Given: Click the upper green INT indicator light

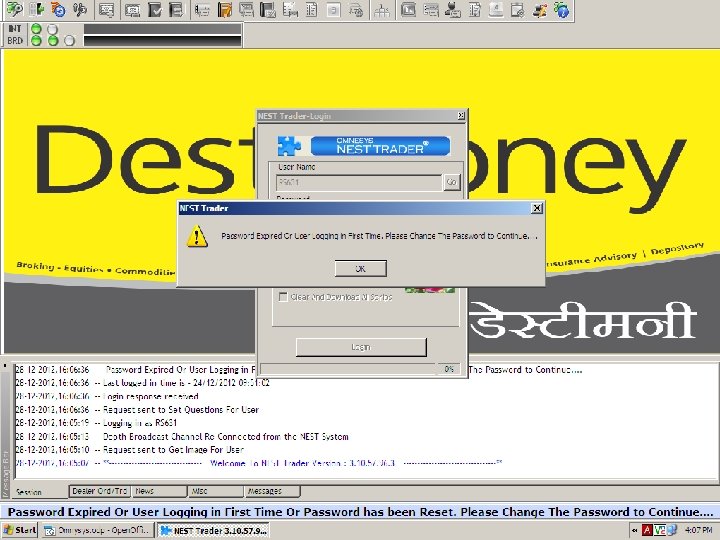Looking at the screenshot, I should click(36, 29).
